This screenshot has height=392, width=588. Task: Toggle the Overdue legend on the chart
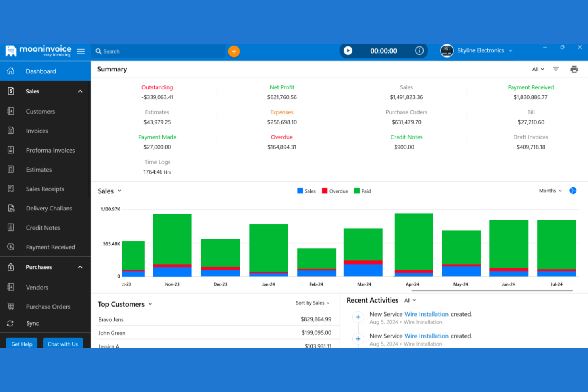[334, 191]
